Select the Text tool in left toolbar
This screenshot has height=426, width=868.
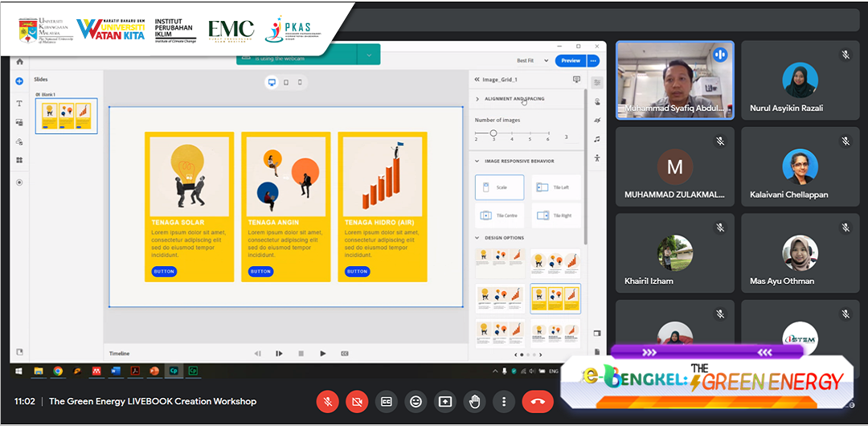tap(19, 104)
